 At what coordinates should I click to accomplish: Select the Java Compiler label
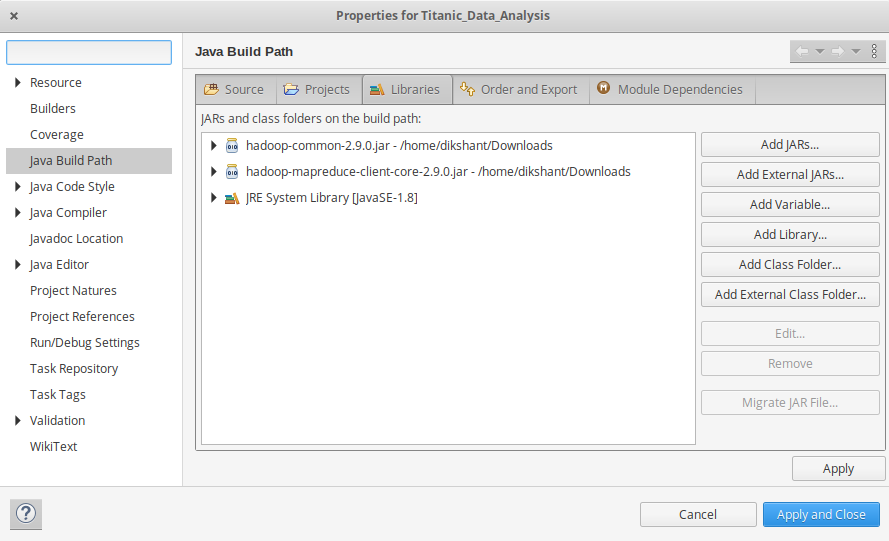(68, 213)
